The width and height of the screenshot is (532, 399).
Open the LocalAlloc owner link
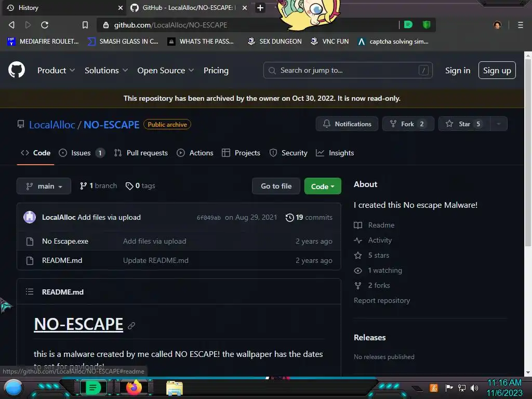coord(52,125)
